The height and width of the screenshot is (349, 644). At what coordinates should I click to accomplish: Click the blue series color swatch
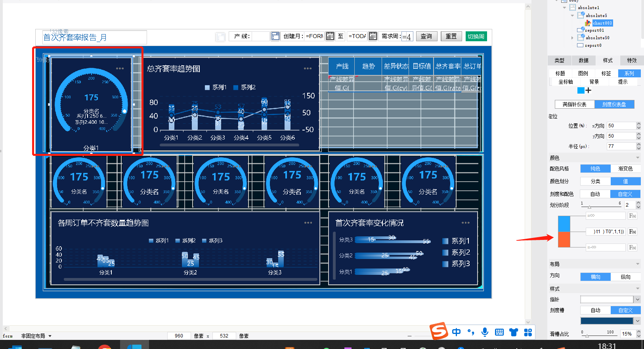point(581,90)
